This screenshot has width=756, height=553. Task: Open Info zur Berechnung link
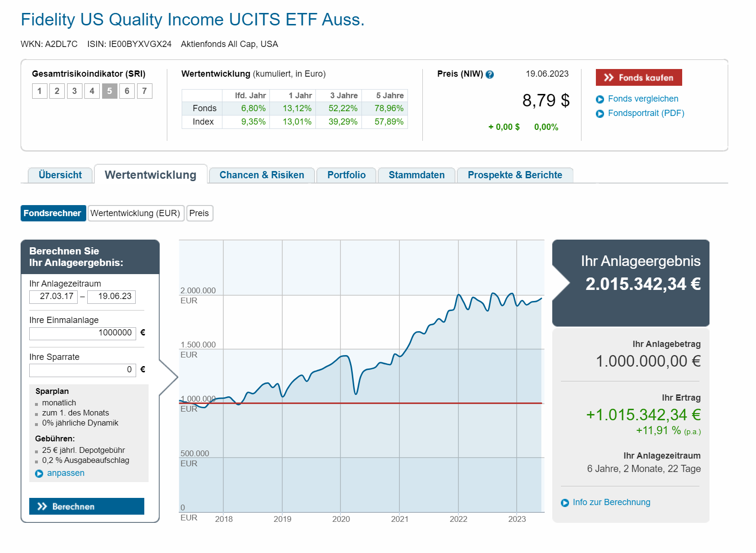coord(611,502)
